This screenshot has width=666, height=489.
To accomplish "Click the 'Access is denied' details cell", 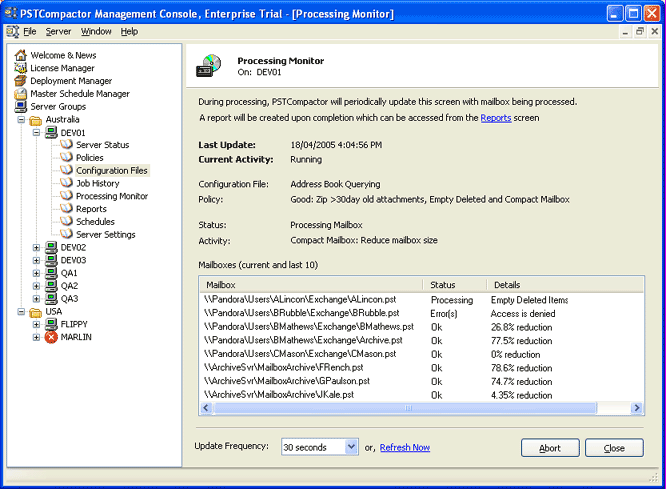I will (523, 314).
